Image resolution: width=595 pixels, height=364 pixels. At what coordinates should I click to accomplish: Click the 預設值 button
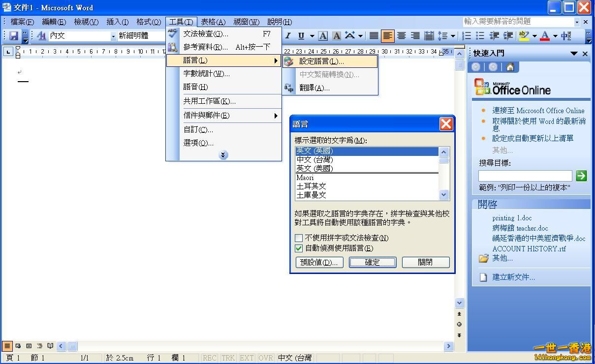click(319, 262)
